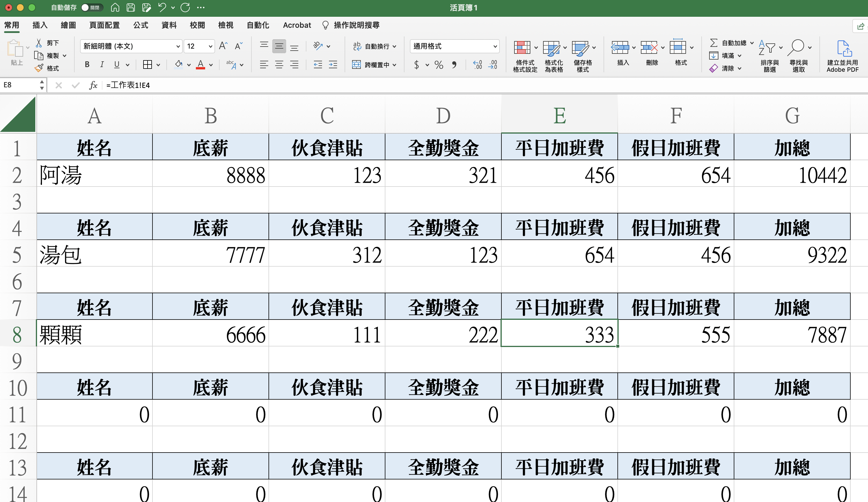The height and width of the screenshot is (502, 868).
Task: Open the font name dropdown
Action: [178, 46]
